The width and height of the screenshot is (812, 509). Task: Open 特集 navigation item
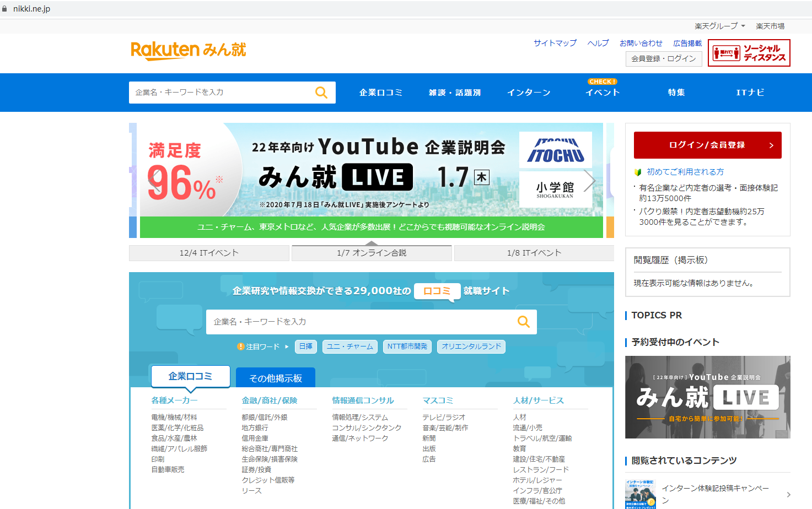tap(676, 93)
